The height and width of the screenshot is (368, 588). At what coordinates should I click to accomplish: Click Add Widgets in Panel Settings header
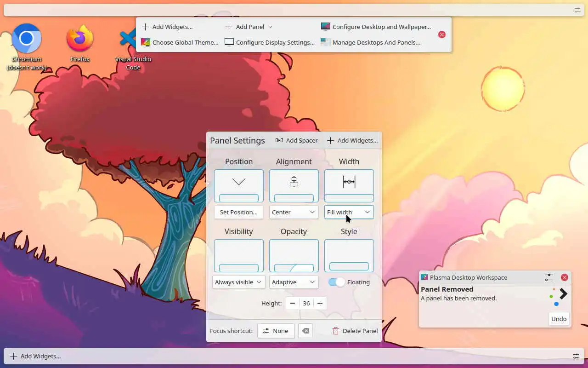(352, 140)
